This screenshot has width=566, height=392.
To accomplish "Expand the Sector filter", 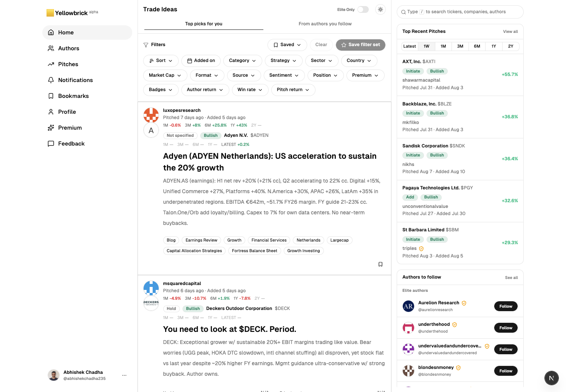I will [322, 60].
